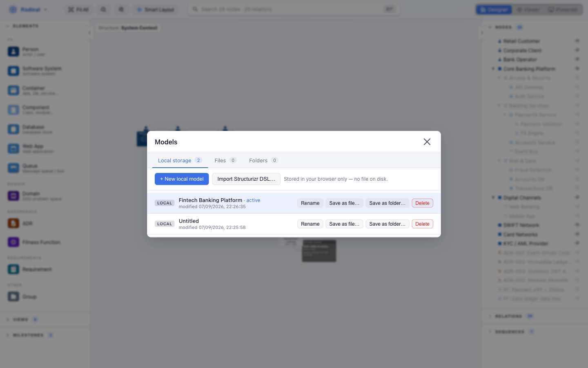Click Save as file… for Untitled
588x368 pixels.
(x=344, y=224)
